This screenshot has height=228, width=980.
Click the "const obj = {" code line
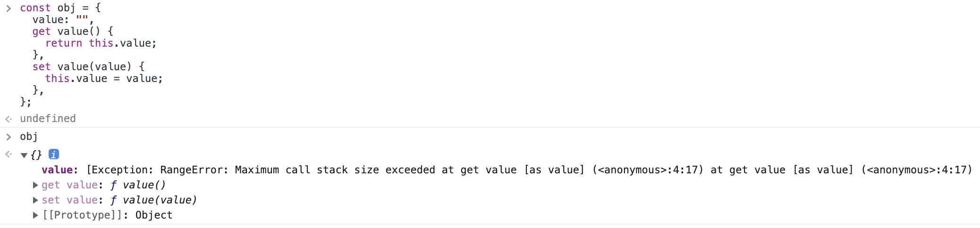[60, 8]
